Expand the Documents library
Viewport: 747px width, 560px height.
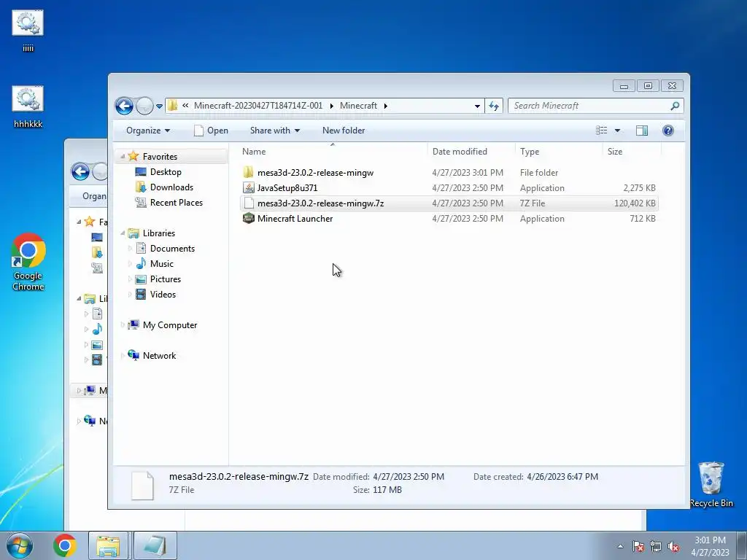pyautogui.click(x=130, y=248)
